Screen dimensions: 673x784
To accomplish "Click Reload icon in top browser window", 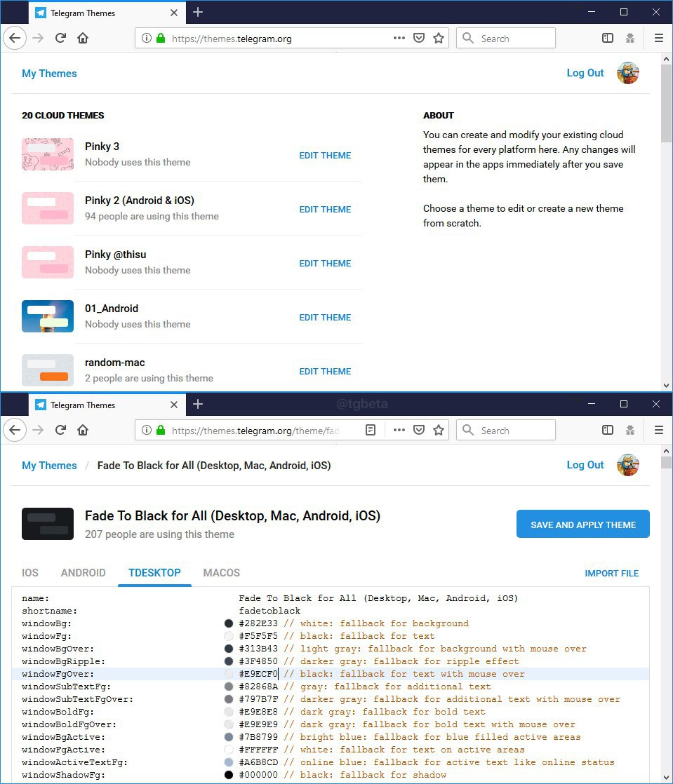I will pyautogui.click(x=60, y=38).
